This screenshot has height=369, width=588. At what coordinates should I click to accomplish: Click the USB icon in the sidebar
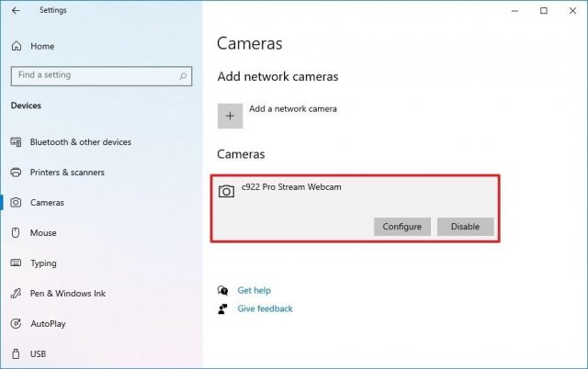(16, 353)
